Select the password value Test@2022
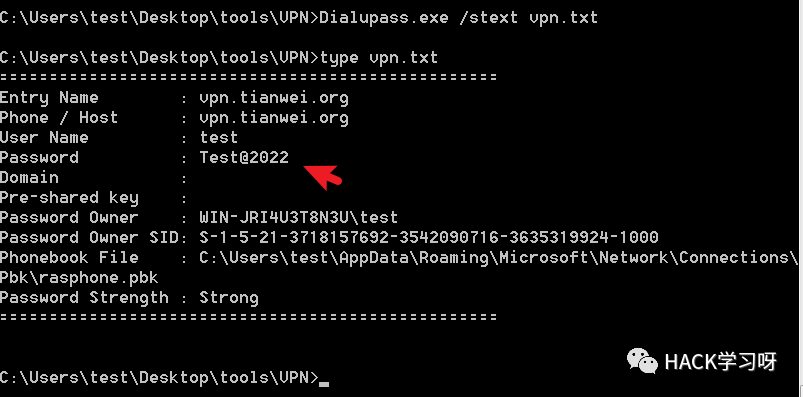 pos(244,157)
